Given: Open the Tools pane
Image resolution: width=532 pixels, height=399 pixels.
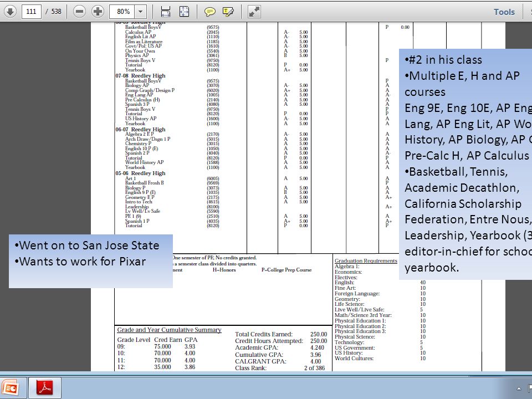Looking at the screenshot, I should [504, 12].
